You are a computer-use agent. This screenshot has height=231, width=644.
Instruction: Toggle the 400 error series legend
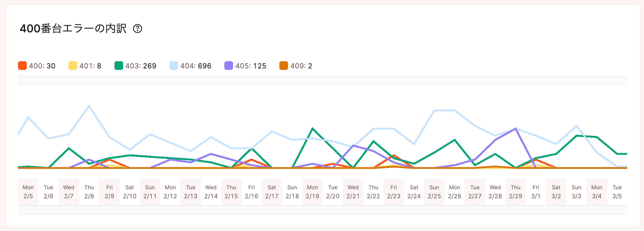[37, 66]
